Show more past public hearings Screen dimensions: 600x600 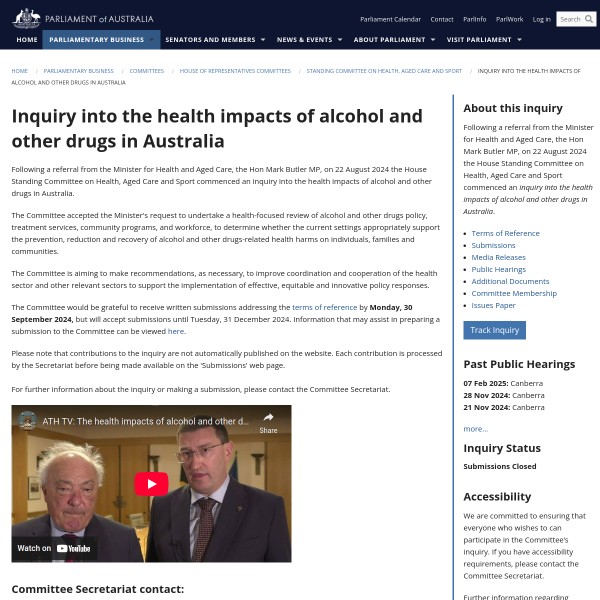click(475, 428)
